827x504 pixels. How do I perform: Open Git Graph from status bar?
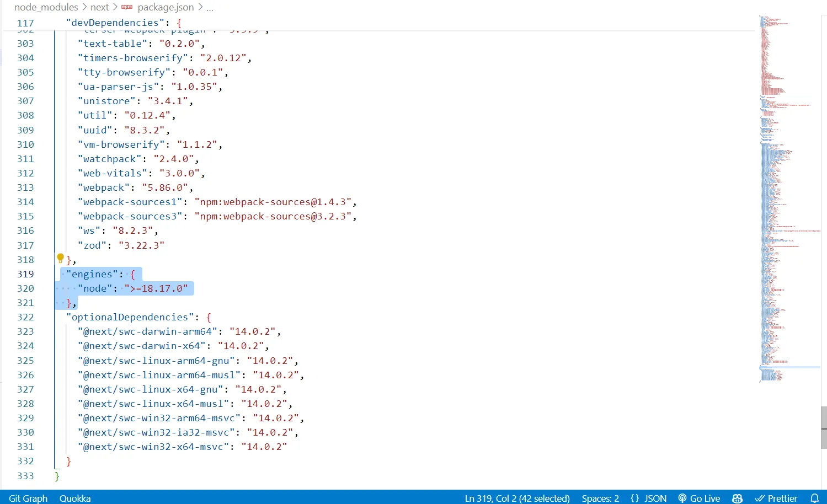pyautogui.click(x=28, y=498)
